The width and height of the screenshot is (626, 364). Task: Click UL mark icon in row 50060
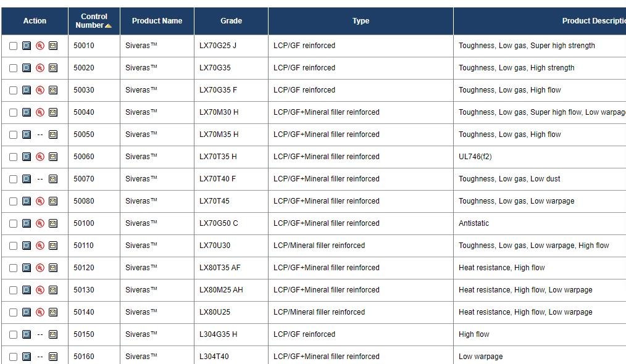[40, 157]
